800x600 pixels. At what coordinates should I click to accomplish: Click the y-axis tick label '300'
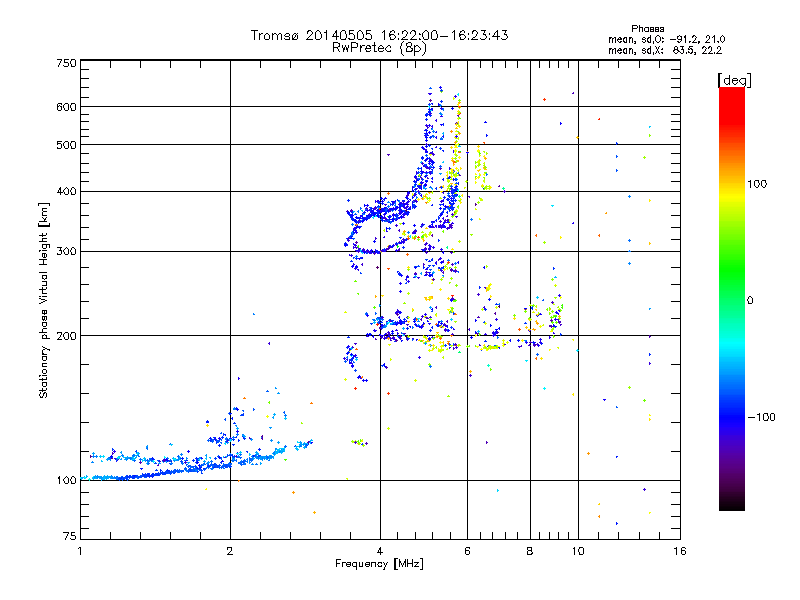[66, 252]
